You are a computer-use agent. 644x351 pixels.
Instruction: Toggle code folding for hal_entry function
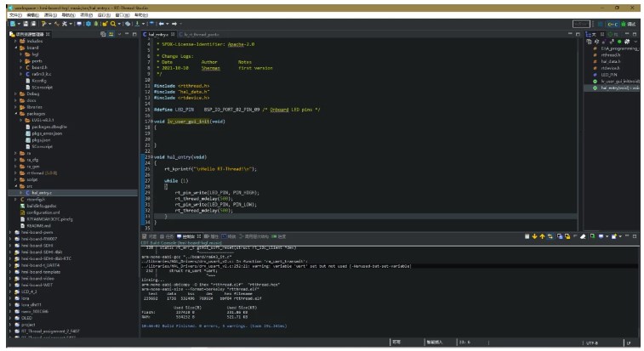click(150, 157)
